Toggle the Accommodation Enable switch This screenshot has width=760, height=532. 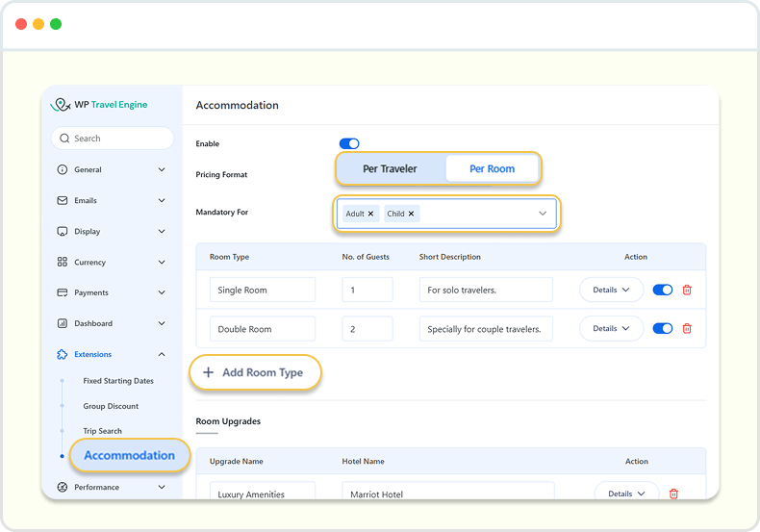[349, 144]
